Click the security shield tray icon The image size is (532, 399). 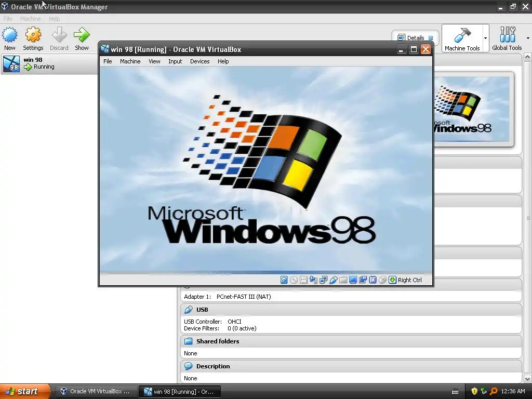tap(474, 391)
